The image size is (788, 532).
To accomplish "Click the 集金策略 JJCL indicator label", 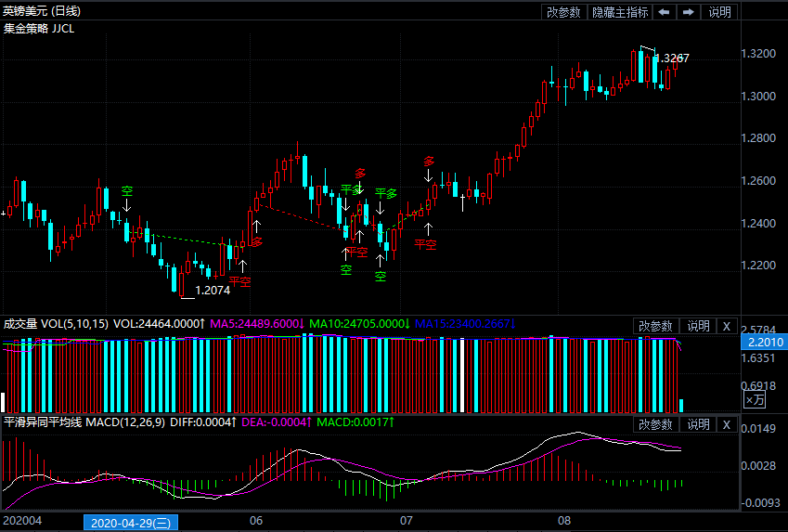I will pos(40,29).
